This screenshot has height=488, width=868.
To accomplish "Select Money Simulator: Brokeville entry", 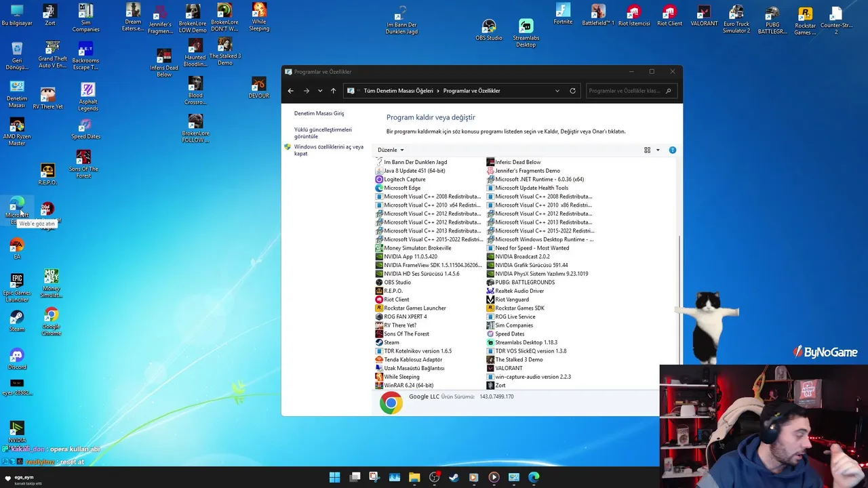I will (x=413, y=248).
